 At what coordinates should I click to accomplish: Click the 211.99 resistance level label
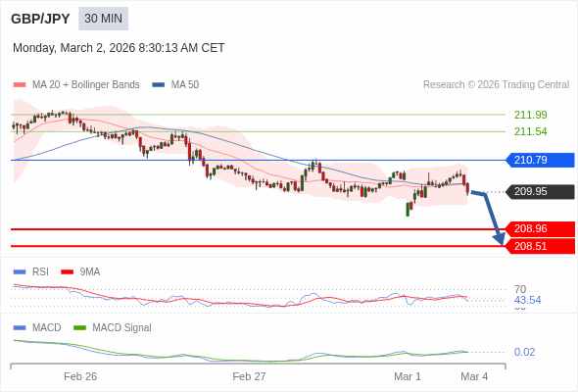(530, 115)
